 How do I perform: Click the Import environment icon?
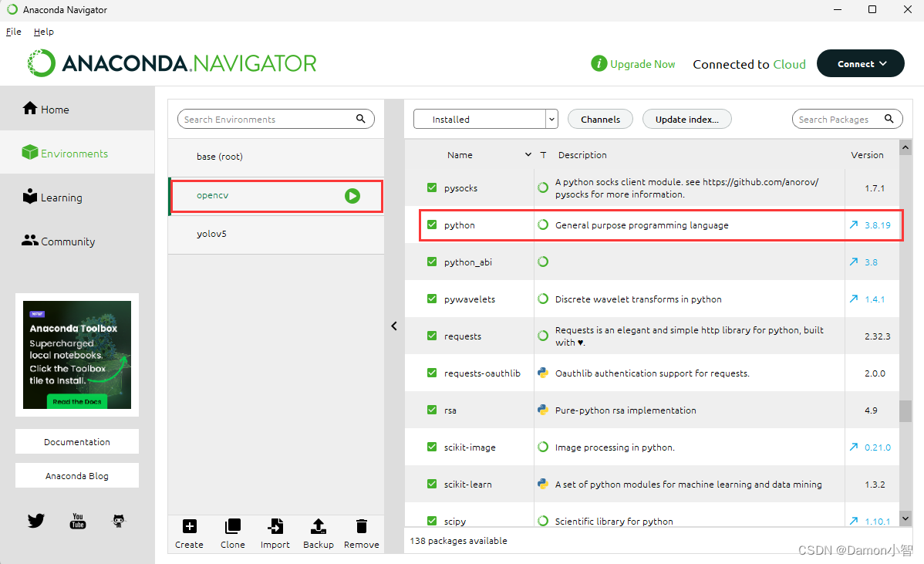(275, 527)
